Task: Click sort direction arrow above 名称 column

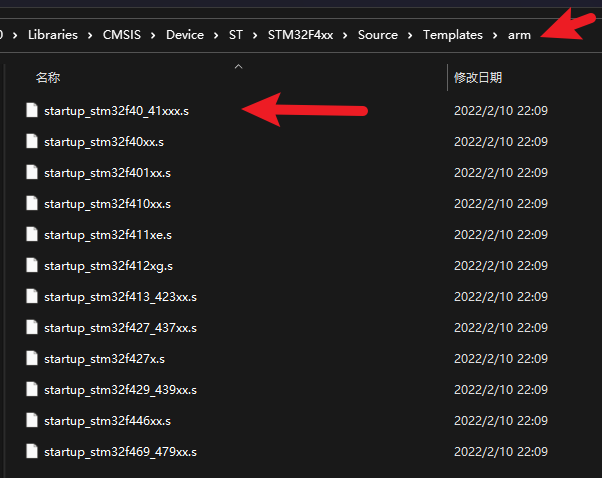Action: (x=238, y=67)
